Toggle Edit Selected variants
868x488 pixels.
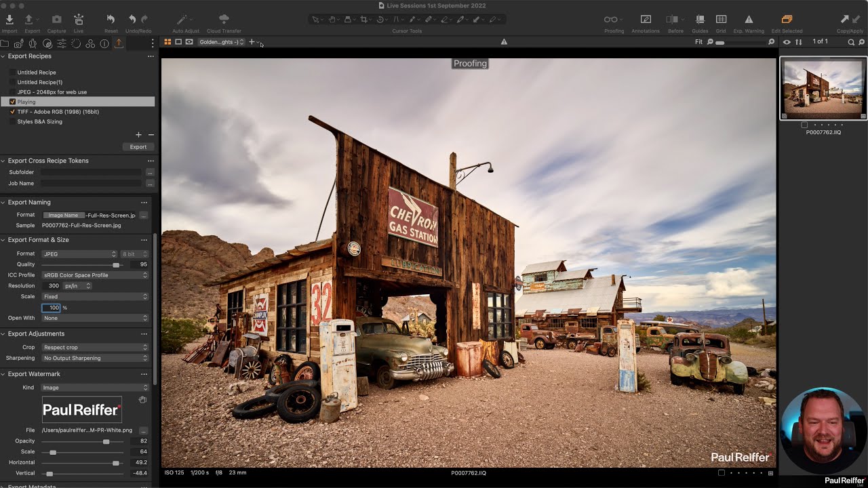pyautogui.click(x=787, y=20)
